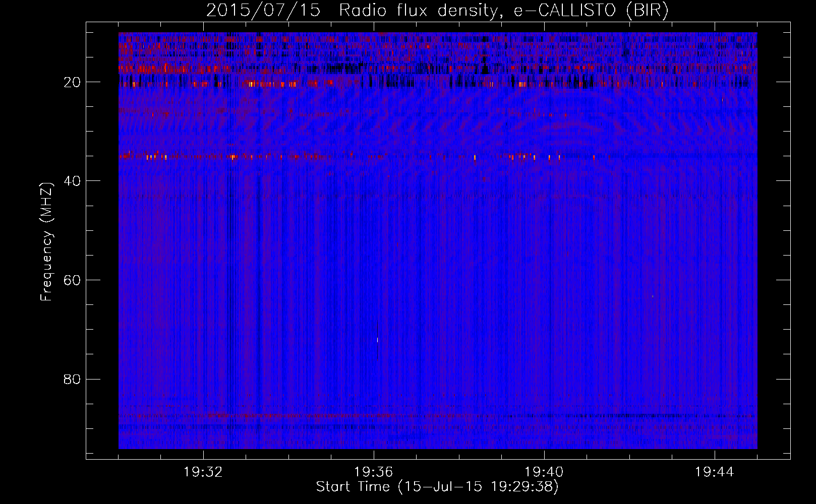Click the 19:40 time tick label
Screen dimensions: 816x504
point(544,472)
